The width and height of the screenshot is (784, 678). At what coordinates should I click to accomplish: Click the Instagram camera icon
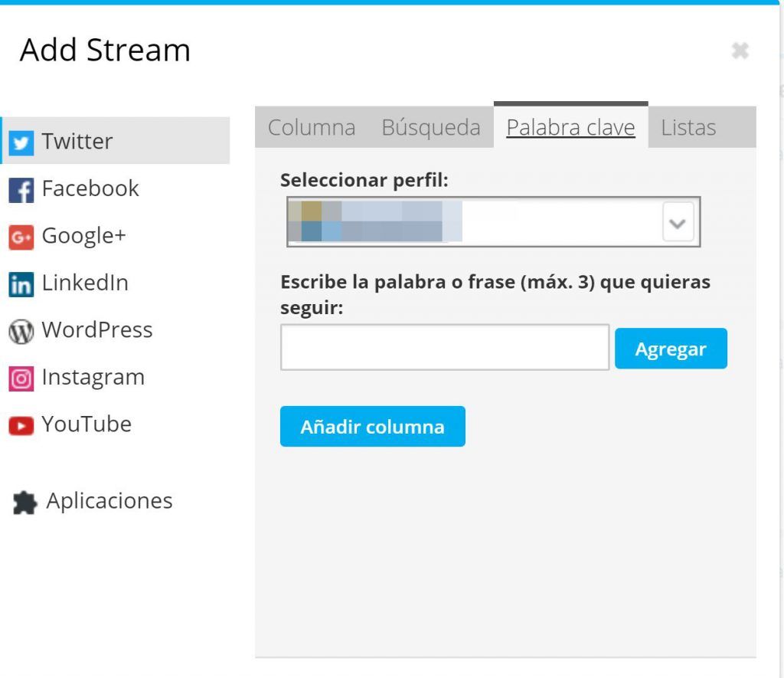click(x=21, y=378)
